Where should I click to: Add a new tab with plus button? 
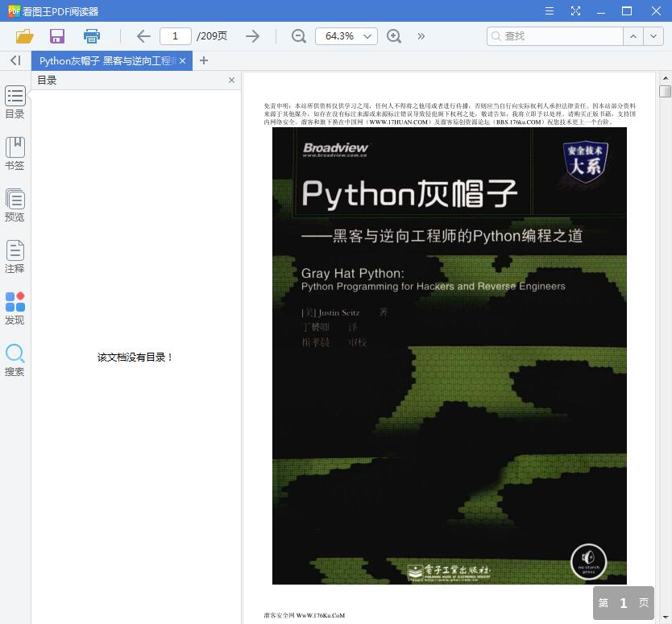click(204, 60)
